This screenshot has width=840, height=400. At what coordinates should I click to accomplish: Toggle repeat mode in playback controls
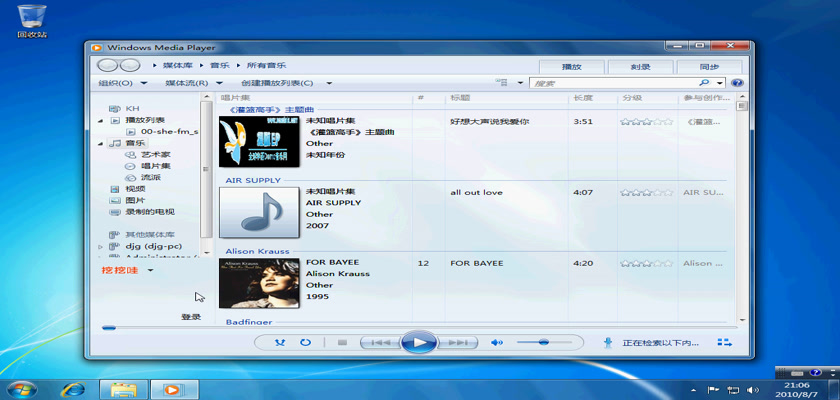click(305, 342)
